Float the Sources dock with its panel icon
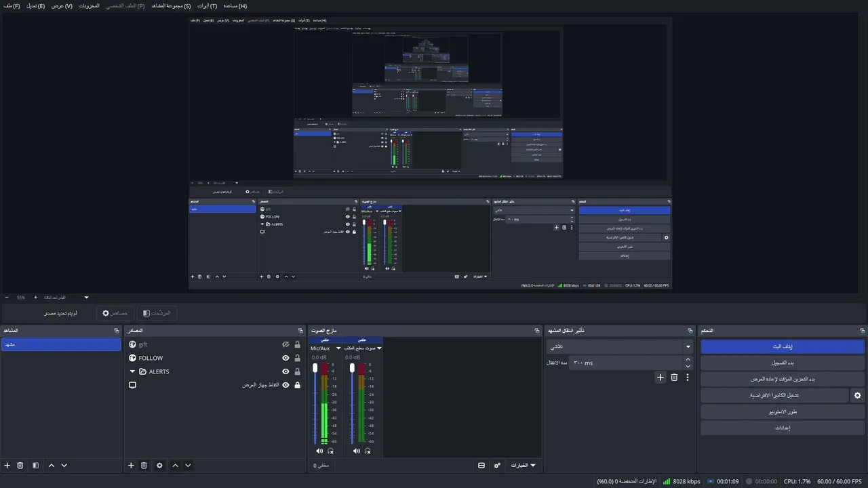 [x=300, y=331]
